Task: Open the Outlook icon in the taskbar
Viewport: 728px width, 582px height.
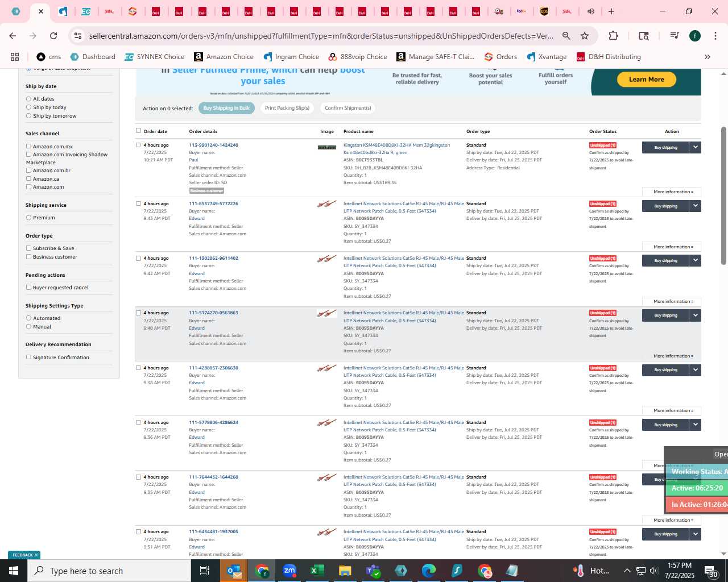Action: click(234, 571)
